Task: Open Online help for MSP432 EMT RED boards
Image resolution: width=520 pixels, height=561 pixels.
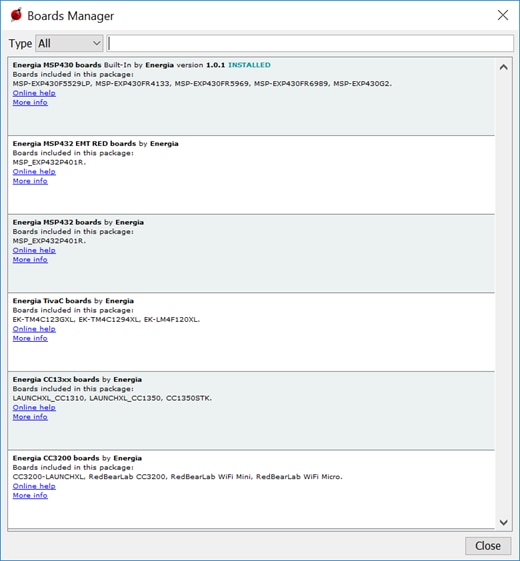Action: (34, 171)
